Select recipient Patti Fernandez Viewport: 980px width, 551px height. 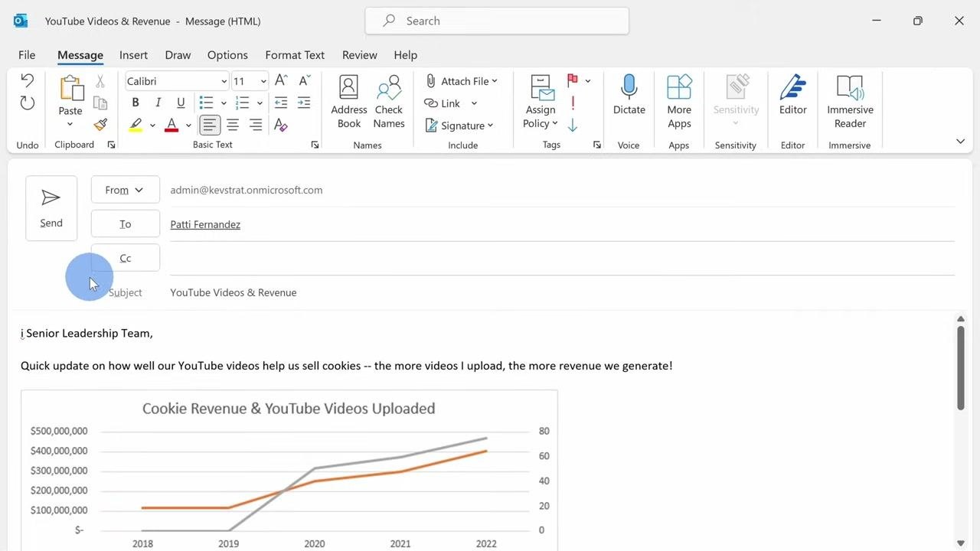pos(205,224)
